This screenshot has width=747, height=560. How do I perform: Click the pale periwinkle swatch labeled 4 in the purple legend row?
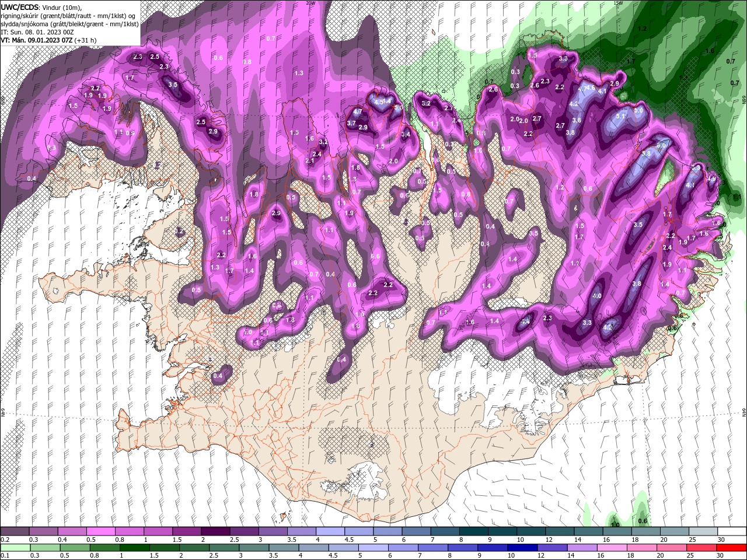tap(330, 531)
